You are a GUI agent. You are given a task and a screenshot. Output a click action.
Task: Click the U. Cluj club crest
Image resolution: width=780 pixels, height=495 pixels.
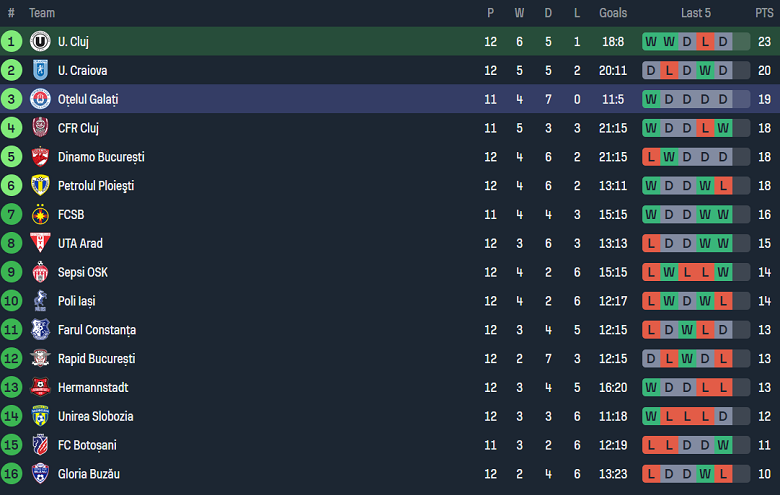pos(40,42)
